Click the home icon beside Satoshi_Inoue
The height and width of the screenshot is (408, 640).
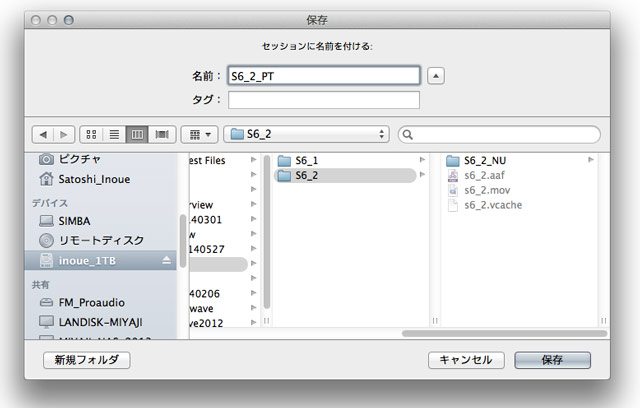pos(46,179)
